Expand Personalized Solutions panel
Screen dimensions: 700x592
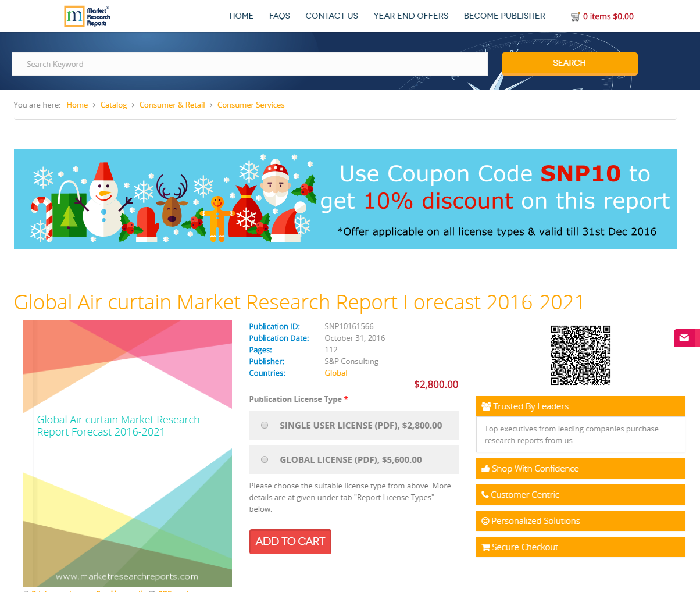click(581, 521)
